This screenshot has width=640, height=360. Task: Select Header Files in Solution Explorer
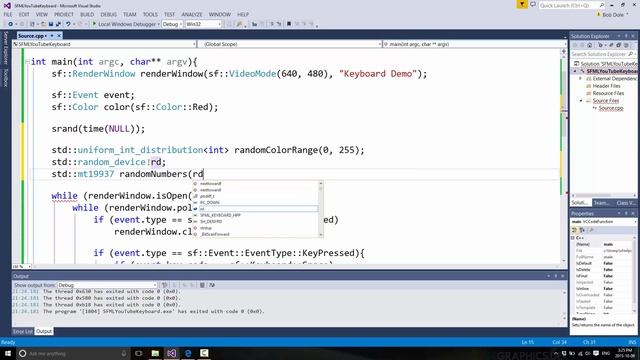pos(607,86)
